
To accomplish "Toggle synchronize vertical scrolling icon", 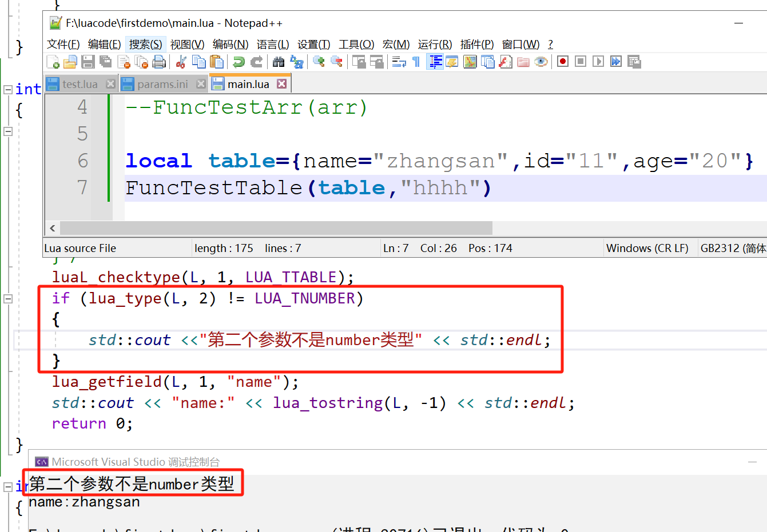I will pyautogui.click(x=359, y=62).
